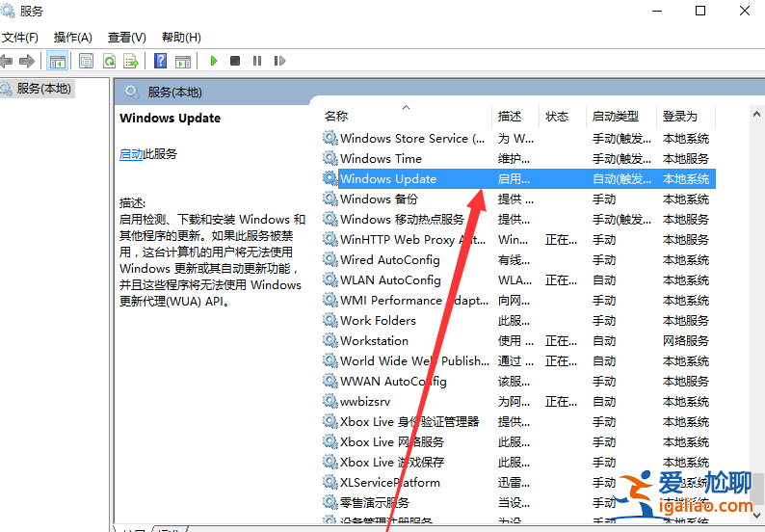765x532 pixels.
Task: Click gear icon of Wired AutoConfig row
Action: (x=330, y=259)
